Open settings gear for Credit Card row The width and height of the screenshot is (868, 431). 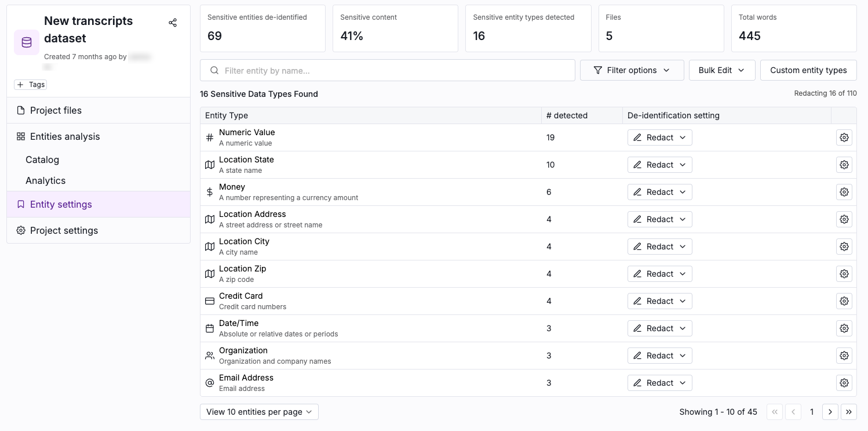[844, 301]
